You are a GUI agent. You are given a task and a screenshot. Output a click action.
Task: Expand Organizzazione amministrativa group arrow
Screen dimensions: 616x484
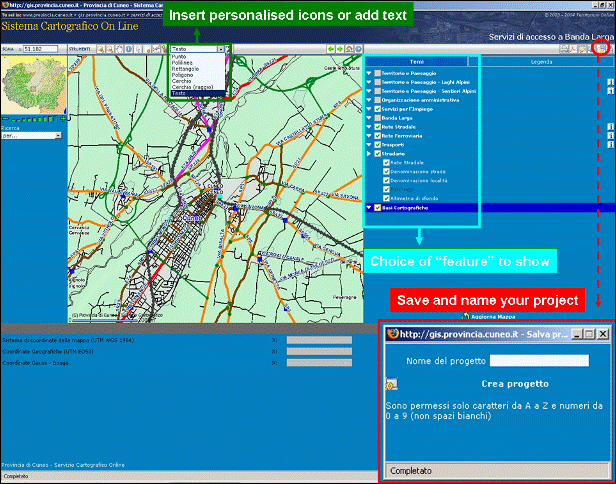[x=369, y=100]
